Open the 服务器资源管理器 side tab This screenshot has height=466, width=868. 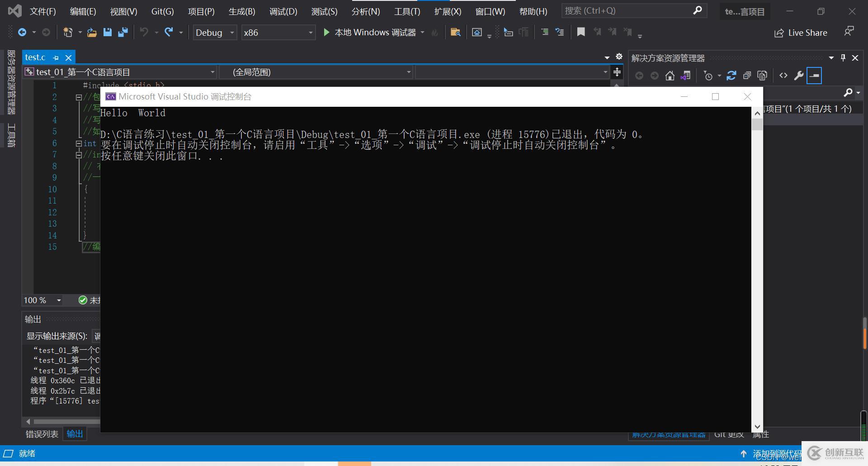11,82
